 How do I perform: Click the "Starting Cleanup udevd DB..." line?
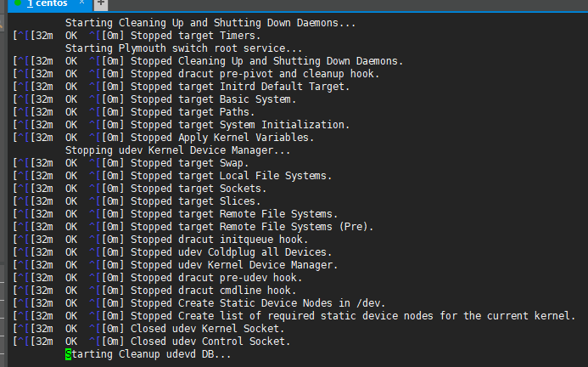pos(147,354)
